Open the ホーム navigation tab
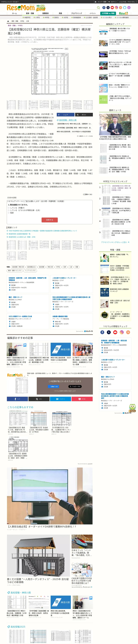Image resolution: width=138 pixels, height=644 pixels. pyautogui.click(x=15, y=14)
